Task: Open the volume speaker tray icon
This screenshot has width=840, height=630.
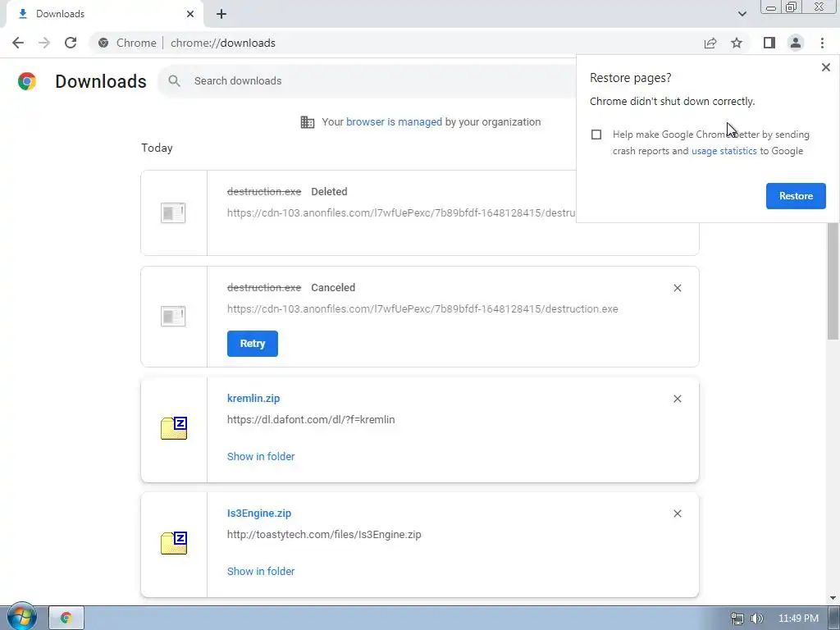Action: [756, 619]
